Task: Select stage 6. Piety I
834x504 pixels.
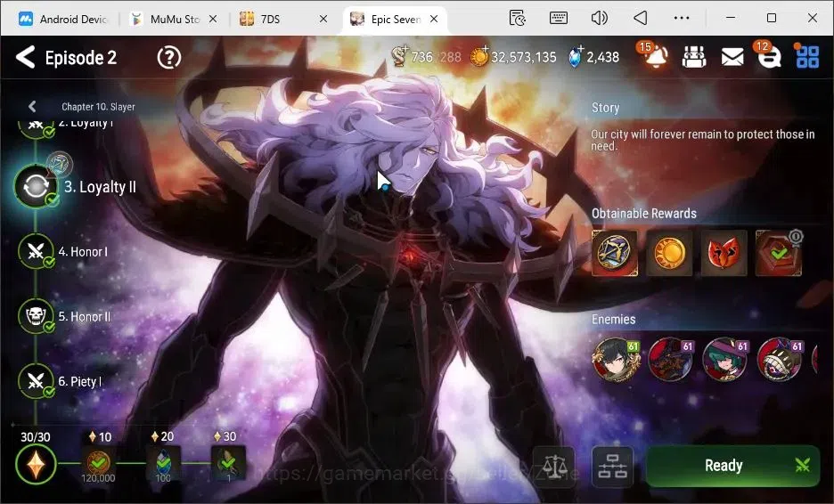Action: click(61, 381)
